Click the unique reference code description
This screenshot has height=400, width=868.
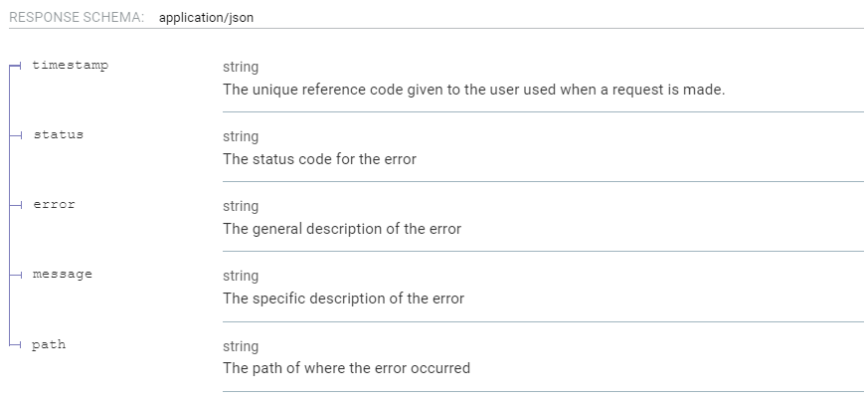(473, 90)
